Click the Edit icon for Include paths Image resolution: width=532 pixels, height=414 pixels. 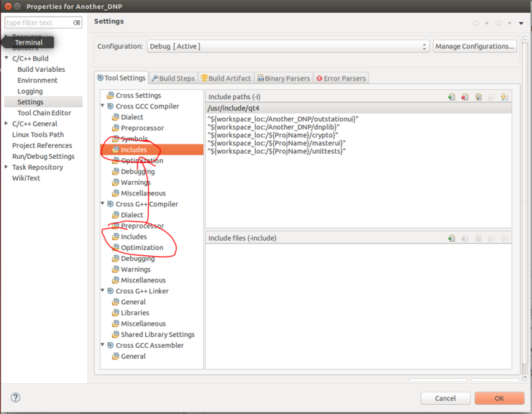pyautogui.click(x=478, y=97)
